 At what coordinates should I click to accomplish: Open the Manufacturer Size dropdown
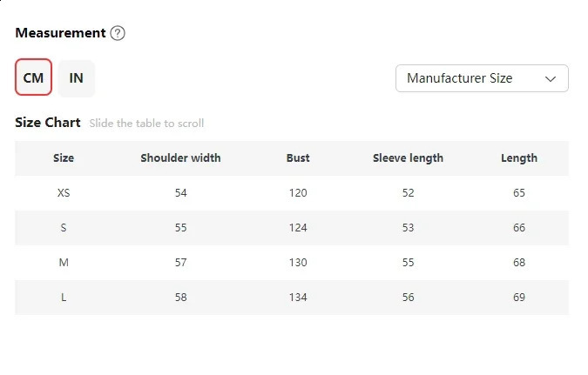click(x=481, y=78)
